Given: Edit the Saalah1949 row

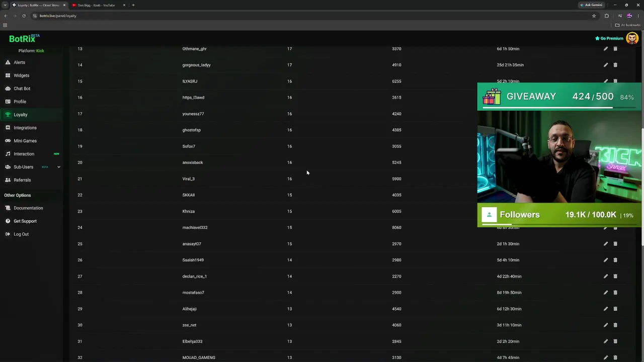Looking at the screenshot, I should point(606,260).
